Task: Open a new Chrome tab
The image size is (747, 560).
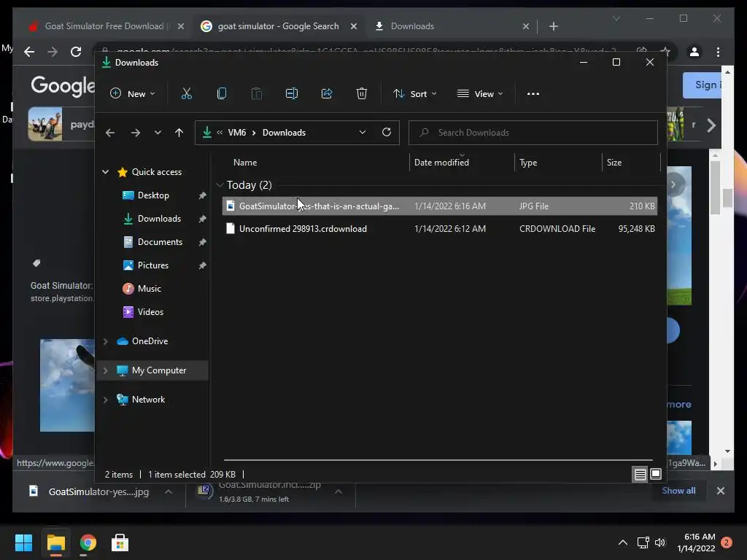Action: [553, 27]
